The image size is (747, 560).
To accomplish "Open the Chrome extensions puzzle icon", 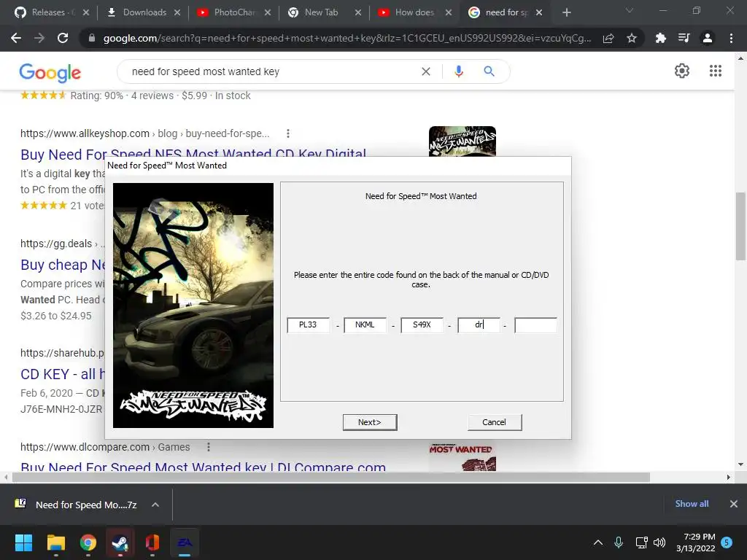I will 661,38.
